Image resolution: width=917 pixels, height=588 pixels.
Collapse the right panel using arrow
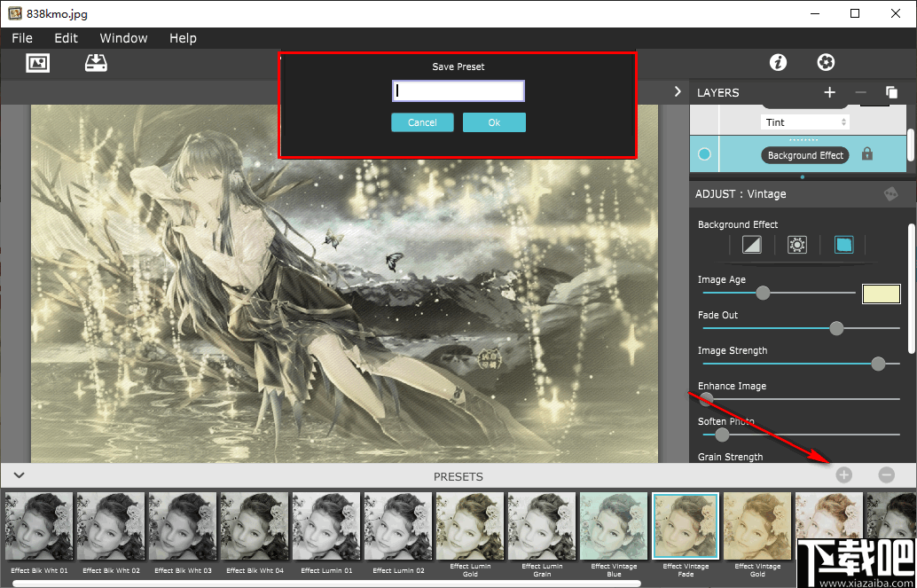click(678, 91)
